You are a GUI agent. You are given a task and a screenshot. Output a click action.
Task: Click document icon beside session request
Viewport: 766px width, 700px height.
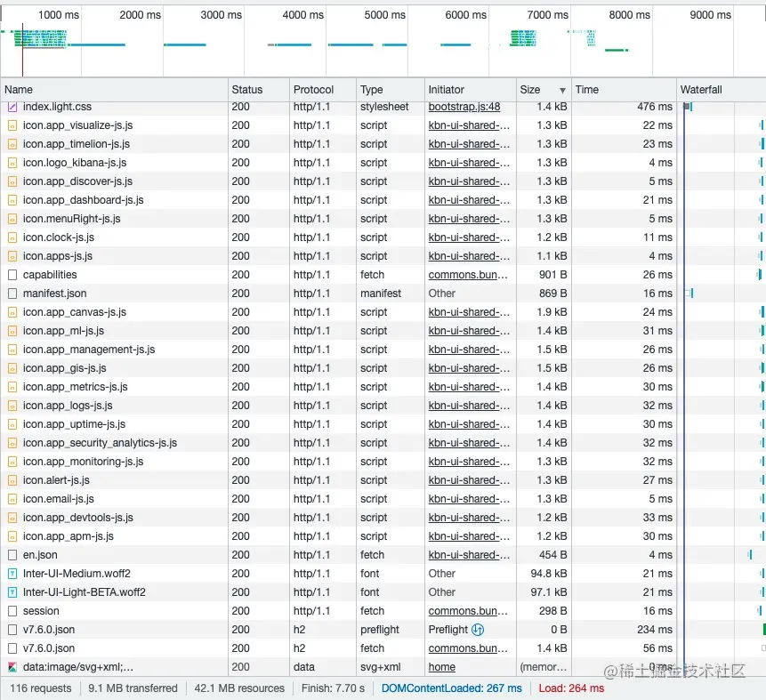(12, 611)
